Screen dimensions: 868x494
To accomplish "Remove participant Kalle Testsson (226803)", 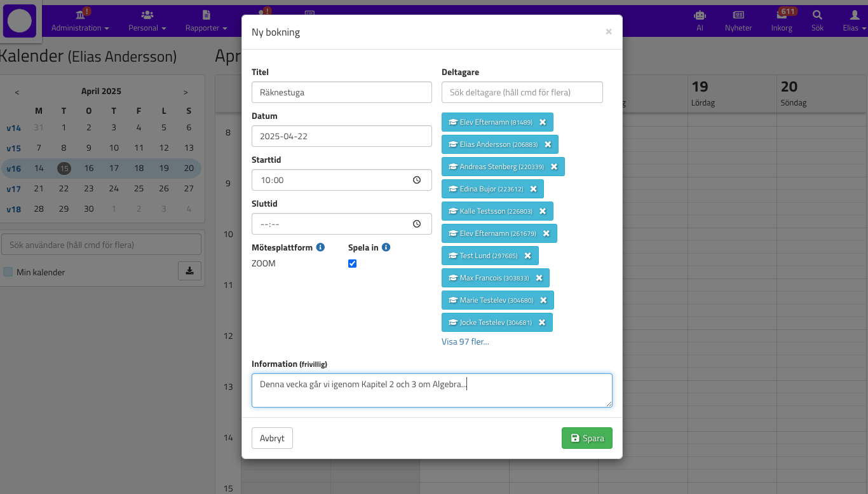I will [543, 211].
